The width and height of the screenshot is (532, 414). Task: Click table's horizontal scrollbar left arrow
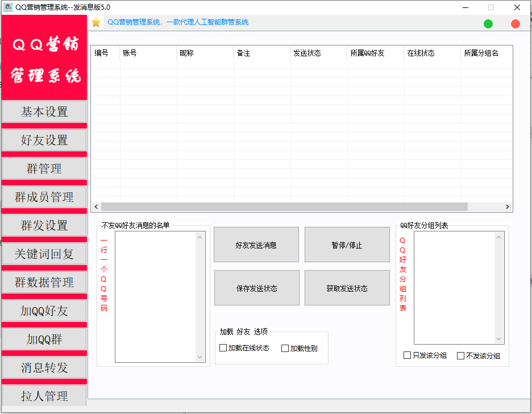97,206
